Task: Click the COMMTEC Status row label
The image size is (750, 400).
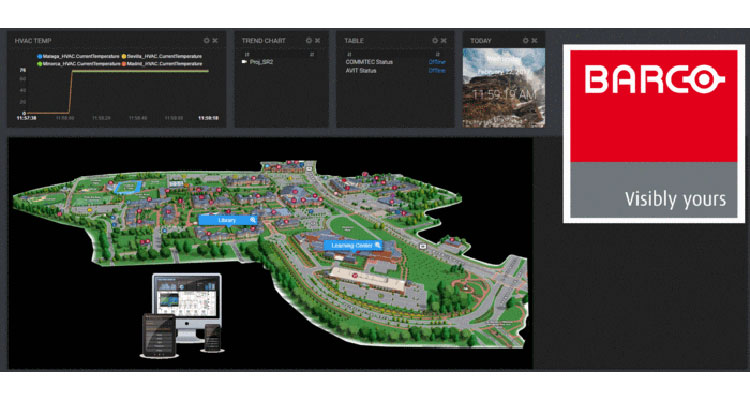Action: point(369,62)
